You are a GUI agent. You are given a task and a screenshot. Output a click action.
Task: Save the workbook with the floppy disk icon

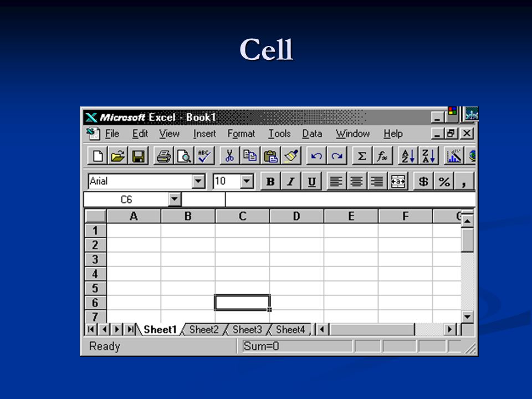[x=138, y=156]
